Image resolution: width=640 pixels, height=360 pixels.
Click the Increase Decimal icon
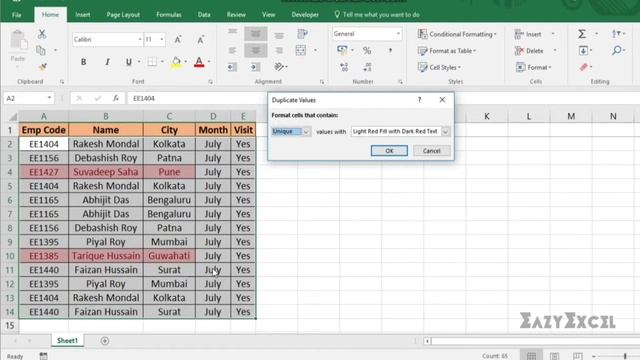[344, 67]
